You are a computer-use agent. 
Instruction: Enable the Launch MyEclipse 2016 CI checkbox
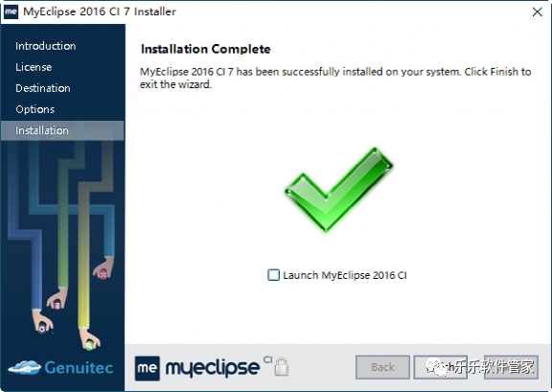(x=273, y=275)
